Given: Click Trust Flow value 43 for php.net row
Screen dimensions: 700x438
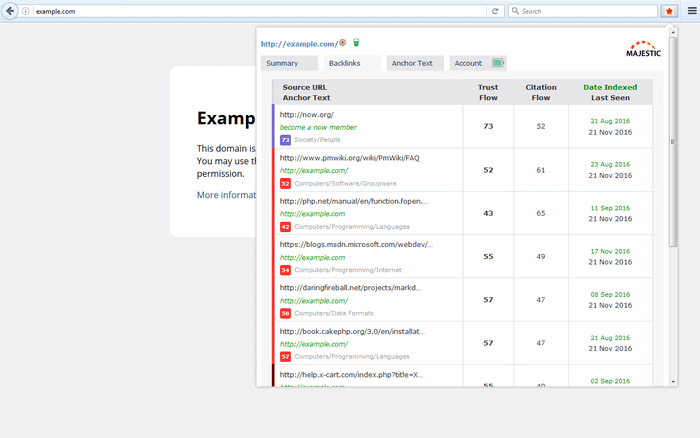Looking at the screenshot, I should (488, 213).
